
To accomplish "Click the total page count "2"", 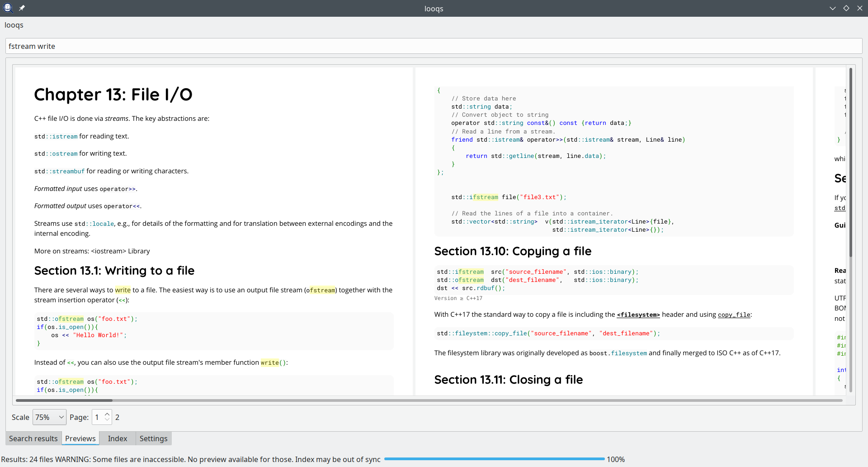I will [x=118, y=417].
